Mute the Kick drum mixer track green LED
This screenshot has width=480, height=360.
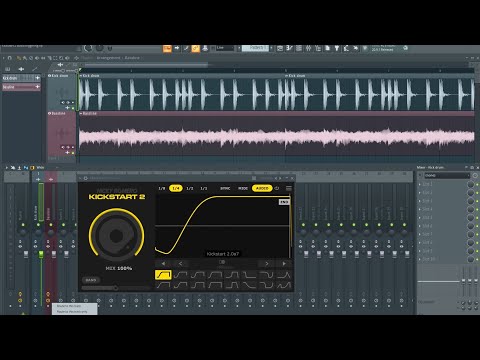[x=38, y=225]
